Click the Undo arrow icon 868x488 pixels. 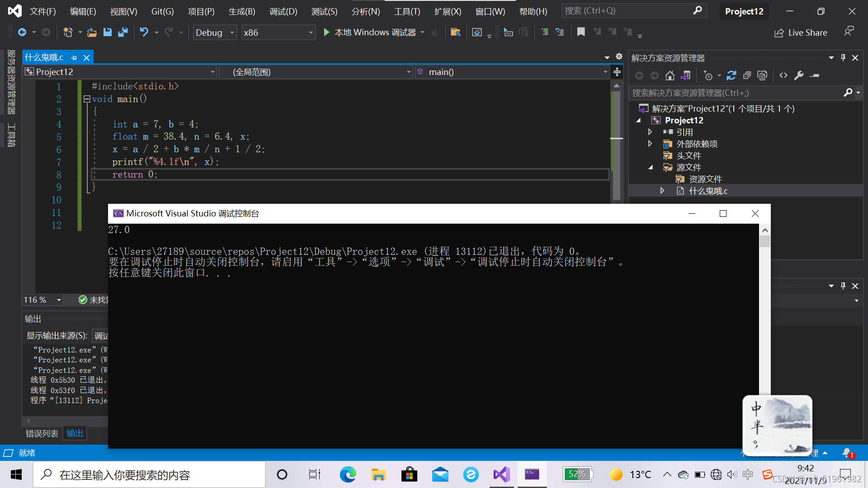(x=144, y=32)
